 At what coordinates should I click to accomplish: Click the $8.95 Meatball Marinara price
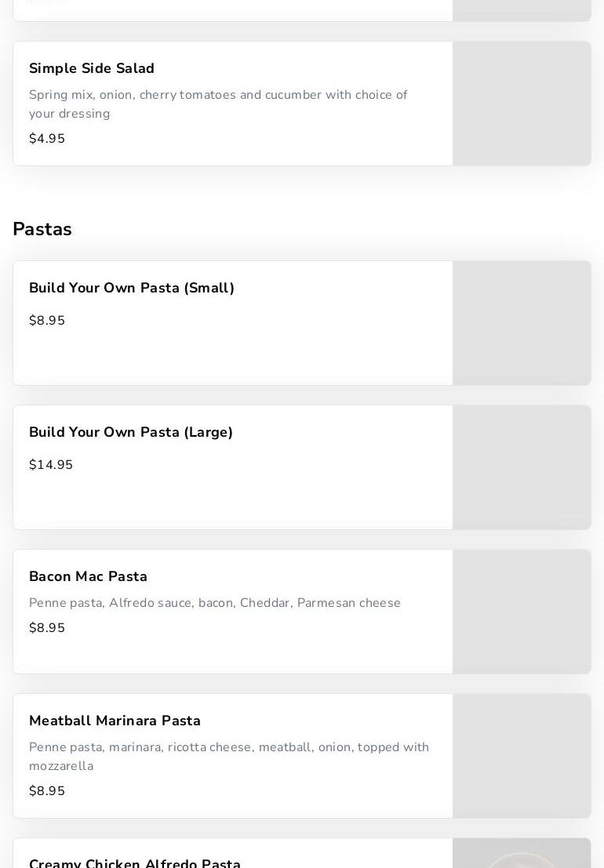pos(47,790)
